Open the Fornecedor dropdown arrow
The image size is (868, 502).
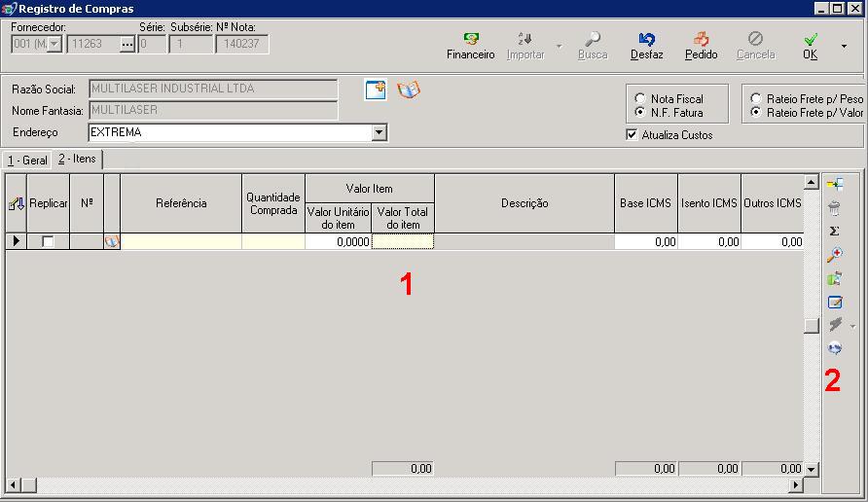point(54,44)
